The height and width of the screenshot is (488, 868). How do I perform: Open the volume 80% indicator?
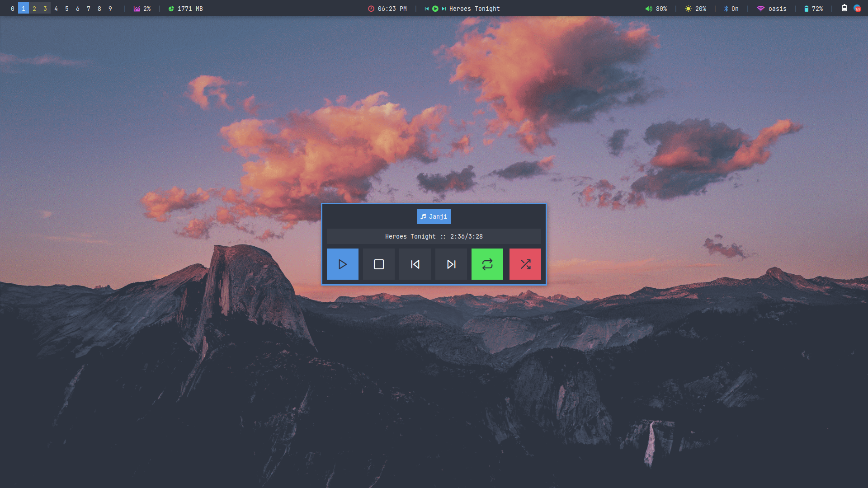pyautogui.click(x=656, y=9)
